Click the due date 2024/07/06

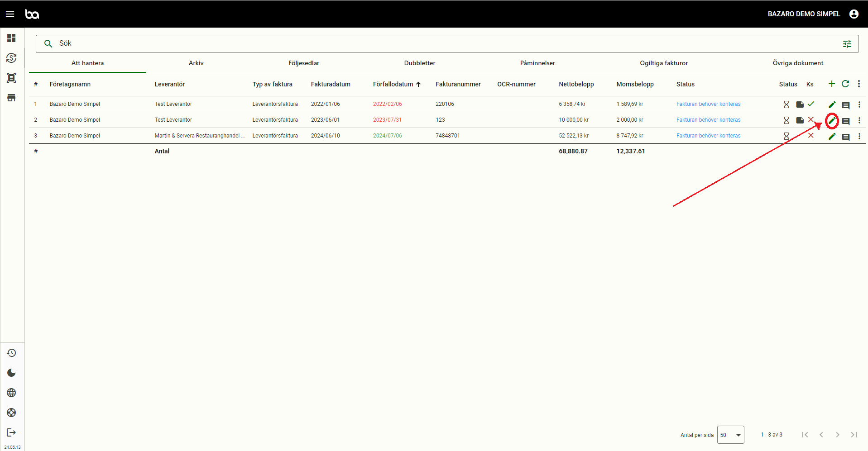coord(388,136)
